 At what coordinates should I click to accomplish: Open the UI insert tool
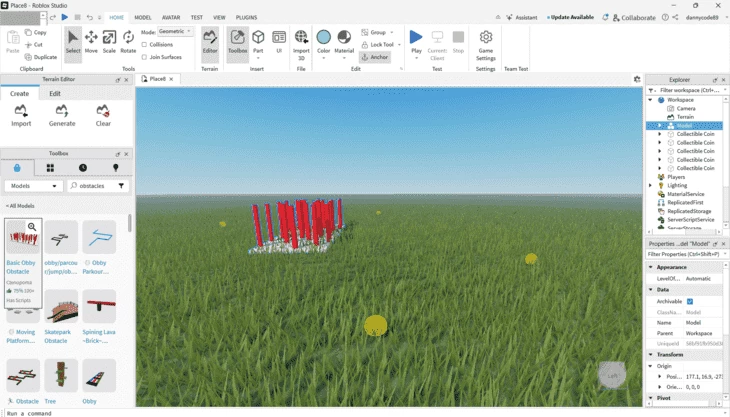coord(279,42)
